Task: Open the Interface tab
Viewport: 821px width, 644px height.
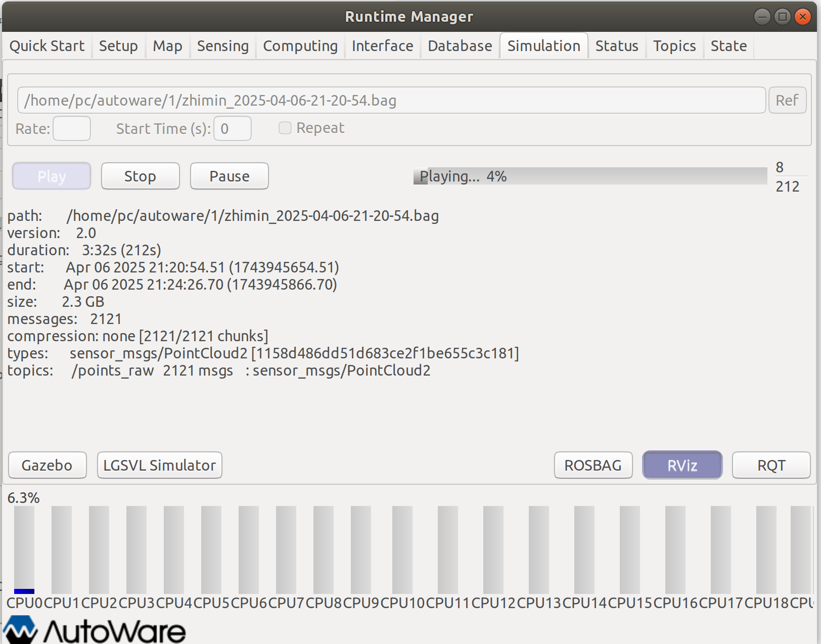Action: point(382,46)
